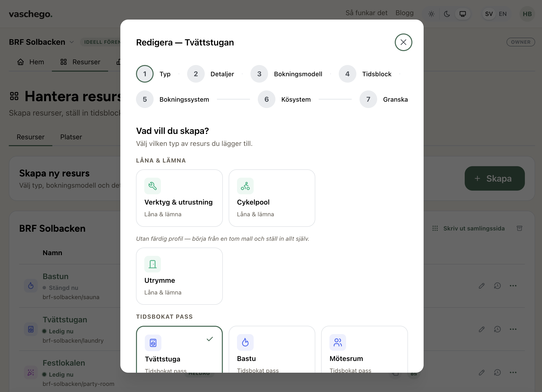542x392 pixels.
Task: Close the Redigera Tvättstugan dialog
Action: [x=403, y=42]
